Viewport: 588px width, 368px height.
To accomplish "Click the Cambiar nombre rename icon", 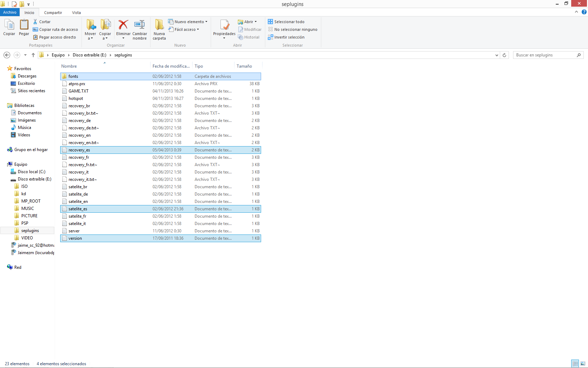I will pyautogui.click(x=139, y=25).
